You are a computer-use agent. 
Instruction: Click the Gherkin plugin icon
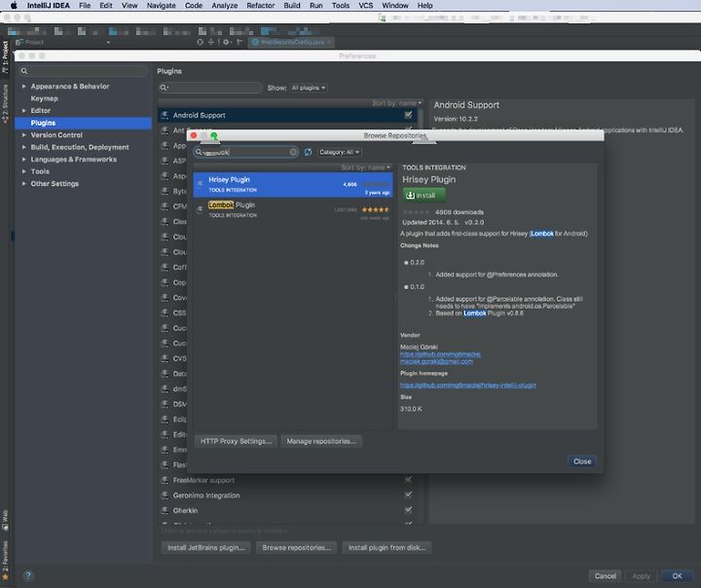coord(165,511)
